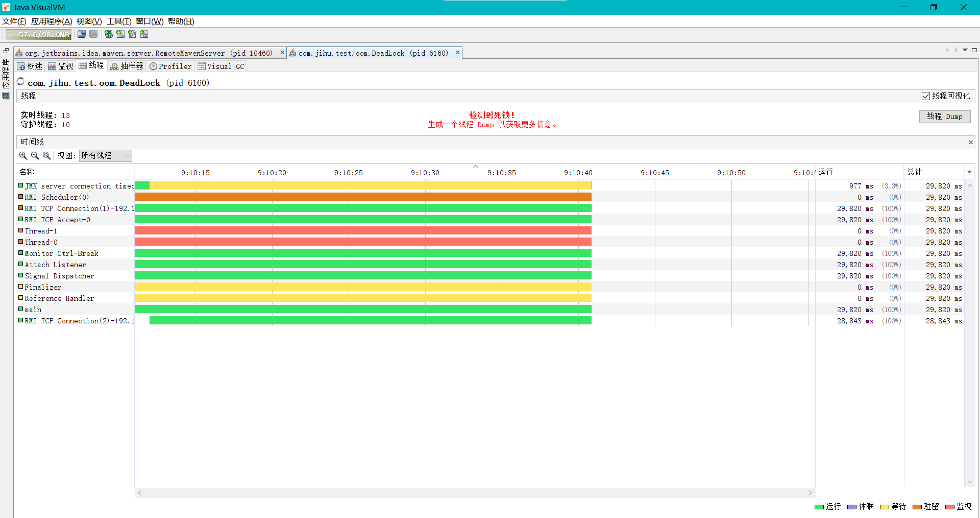Viewport: 980px width, 518px height.
Task: Click the Save Snapshot toolbar icon
Action: [x=93, y=34]
